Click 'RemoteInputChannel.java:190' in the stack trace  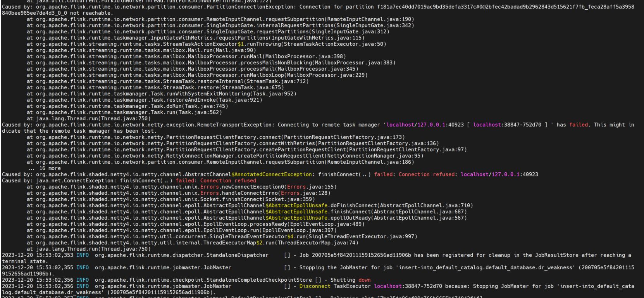click(x=369, y=19)
